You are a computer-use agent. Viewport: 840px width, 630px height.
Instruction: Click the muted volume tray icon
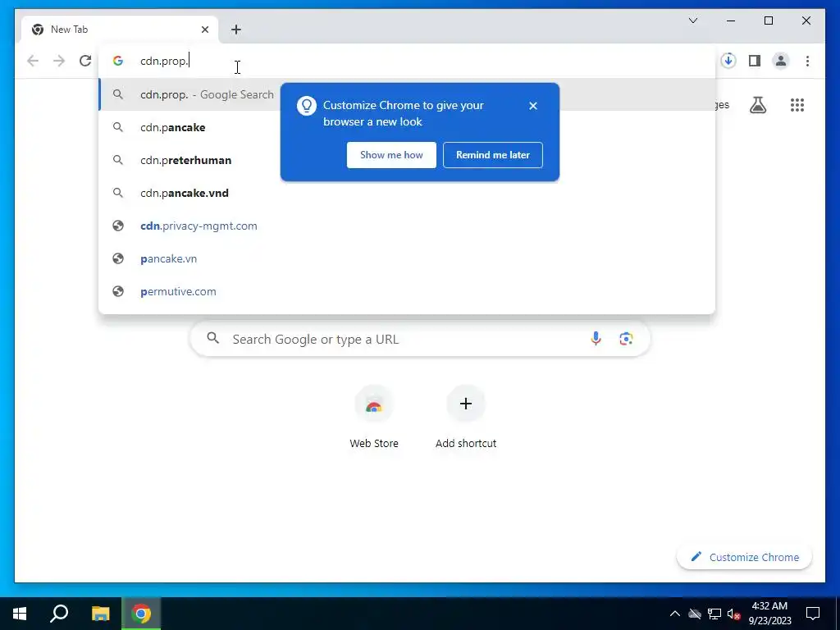click(733, 614)
